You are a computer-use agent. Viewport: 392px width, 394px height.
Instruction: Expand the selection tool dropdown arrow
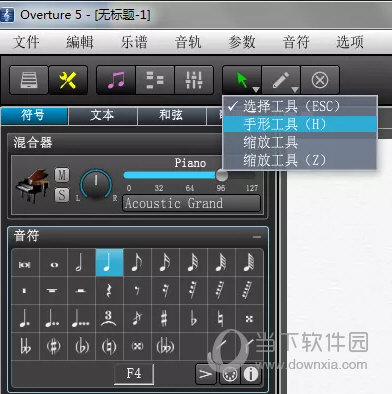point(256,90)
